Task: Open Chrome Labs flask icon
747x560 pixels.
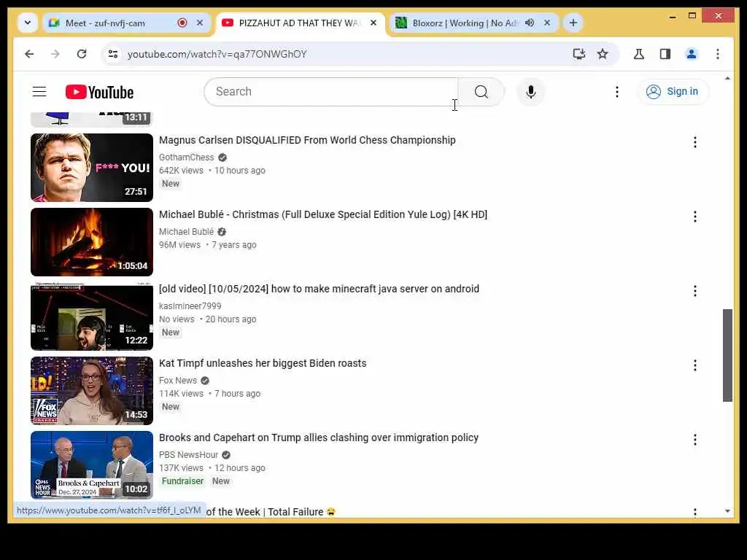Action: pos(639,54)
